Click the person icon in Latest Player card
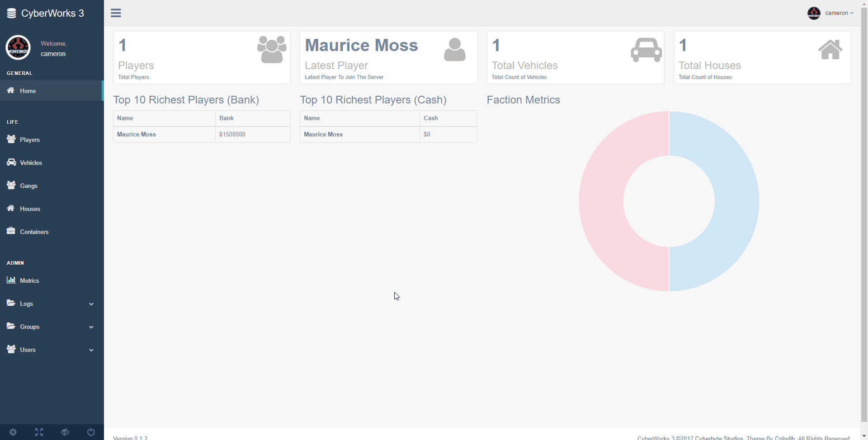 [454, 49]
